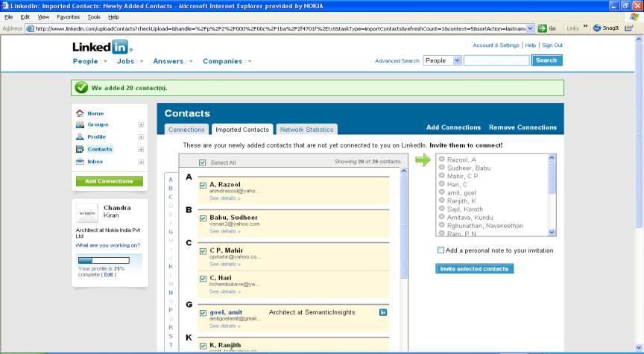Enable Add a personal note checkbox

tap(441, 250)
